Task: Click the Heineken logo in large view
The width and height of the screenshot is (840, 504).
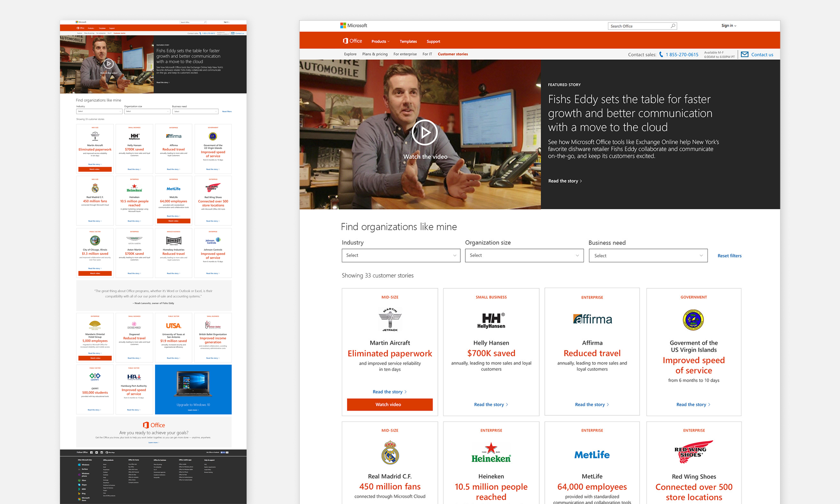Action: point(491,453)
